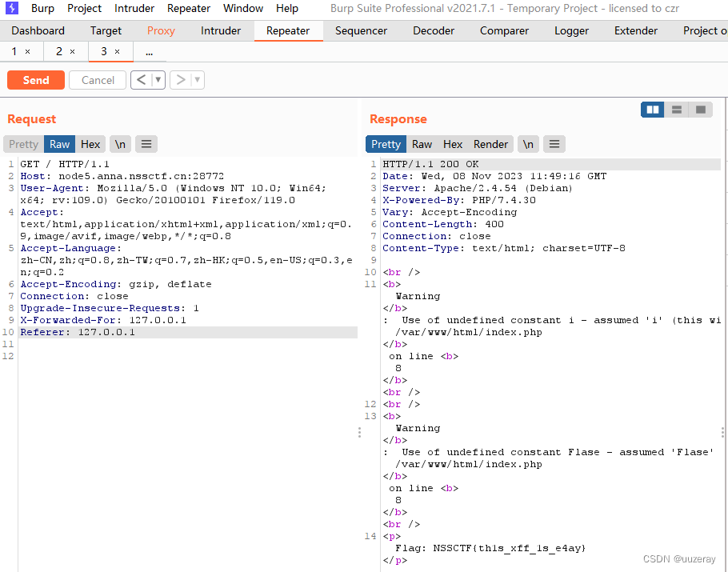The height and width of the screenshot is (572, 728).
Task: Select Repeater request tab 2
Action: (x=59, y=51)
